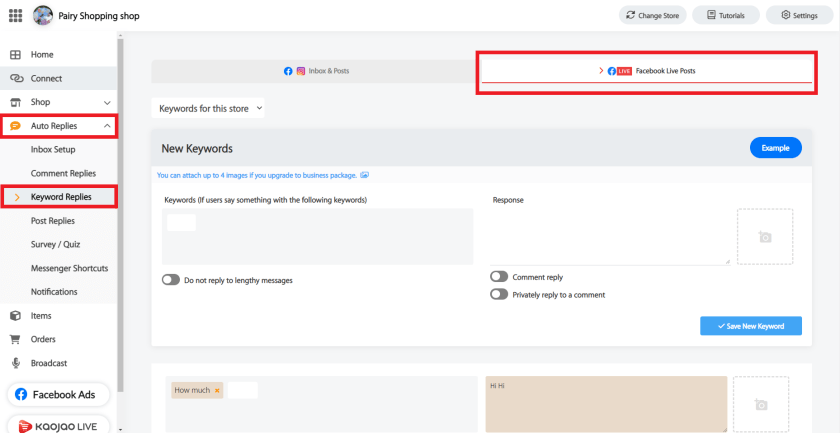
Task: Click the sidebar vertical scrollbar
Action: [121, 214]
